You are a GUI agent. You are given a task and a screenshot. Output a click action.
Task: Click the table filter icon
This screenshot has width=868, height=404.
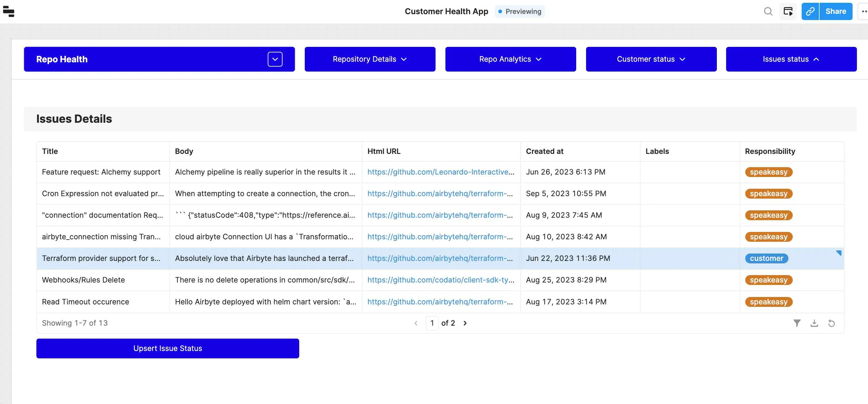pos(797,323)
